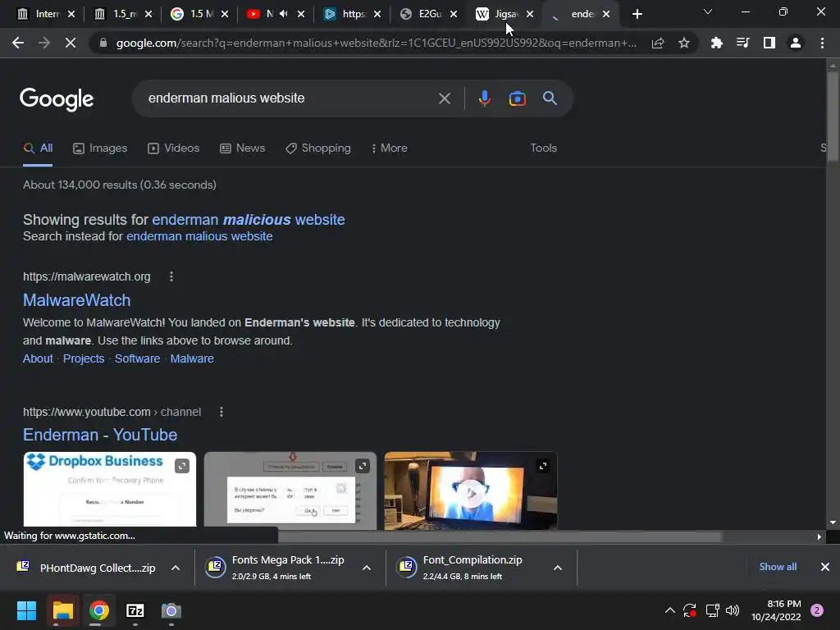840x630 pixels.
Task: Open options for the YouTube channel result
Action: coord(221,412)
